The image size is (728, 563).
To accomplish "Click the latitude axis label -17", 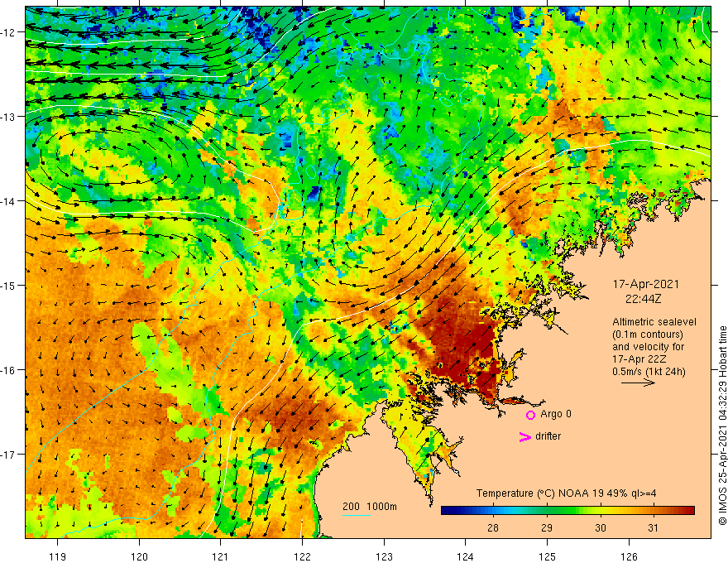I will 8,455.
